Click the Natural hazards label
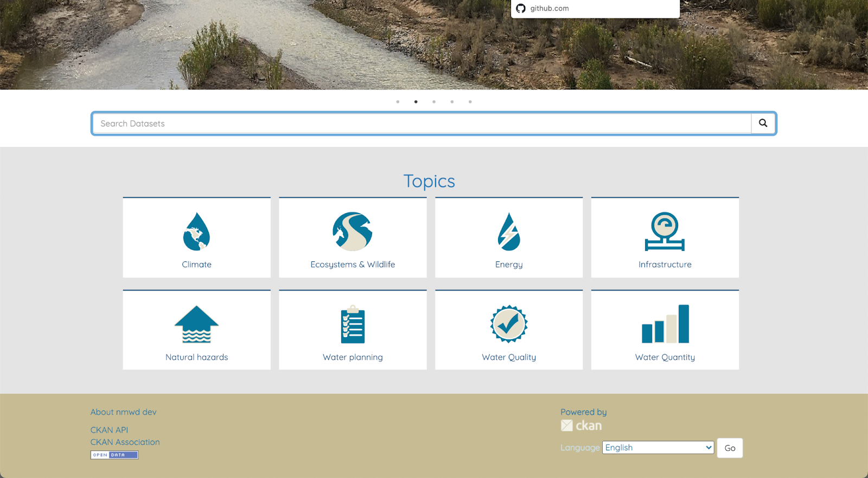868x478 pixels. pyautogui.click(x=196, y=357)
